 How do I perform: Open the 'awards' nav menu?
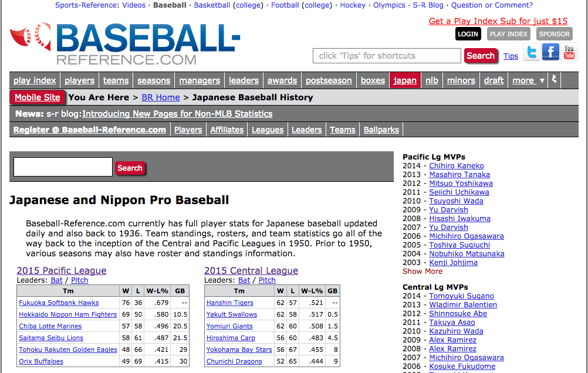(x=282, y=80)
